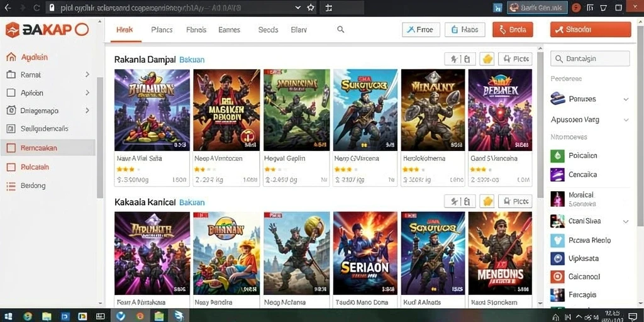
Task: Click the Dantalgin search field
Action: click(x=590, y=58)
